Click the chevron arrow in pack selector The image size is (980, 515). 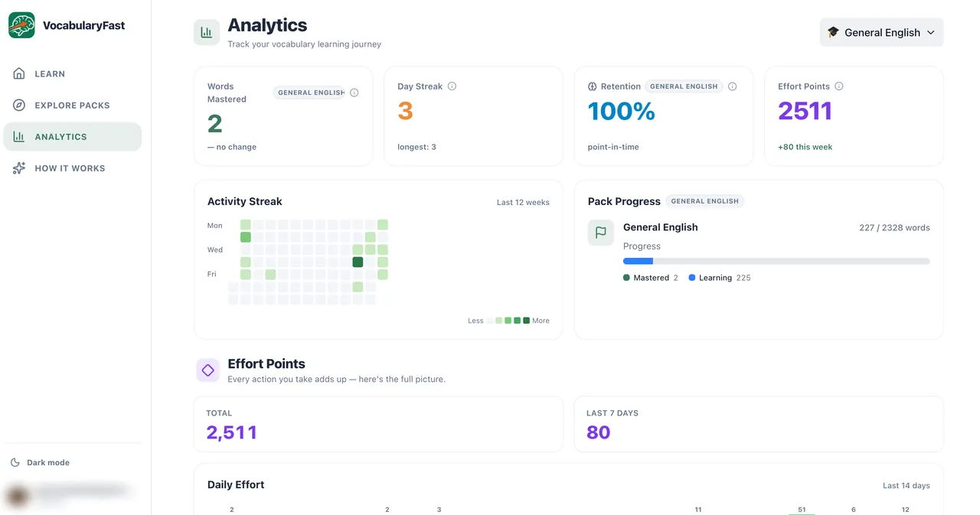pos(931,33)
